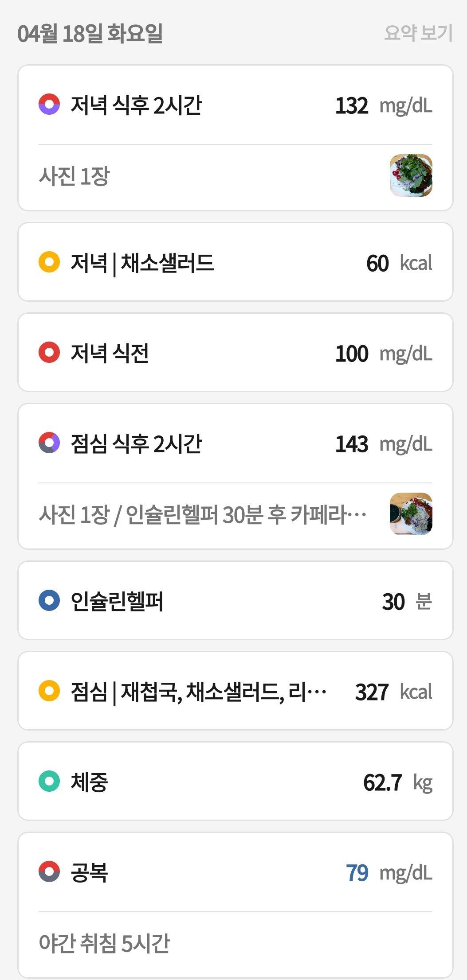Open the 저녁 식전 100 mg/dL record

235,353
